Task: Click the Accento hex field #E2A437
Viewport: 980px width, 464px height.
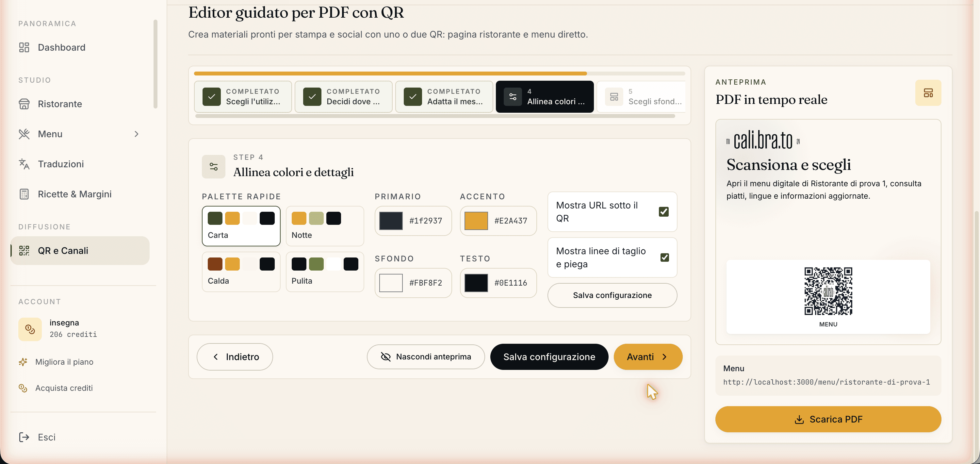Action: tap(511, 221)
